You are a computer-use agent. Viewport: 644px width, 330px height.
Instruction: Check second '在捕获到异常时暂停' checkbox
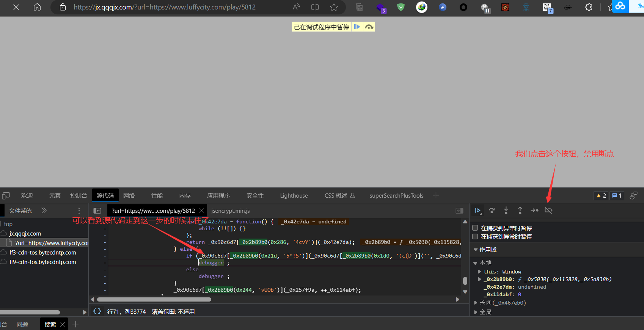coord(475,236)
